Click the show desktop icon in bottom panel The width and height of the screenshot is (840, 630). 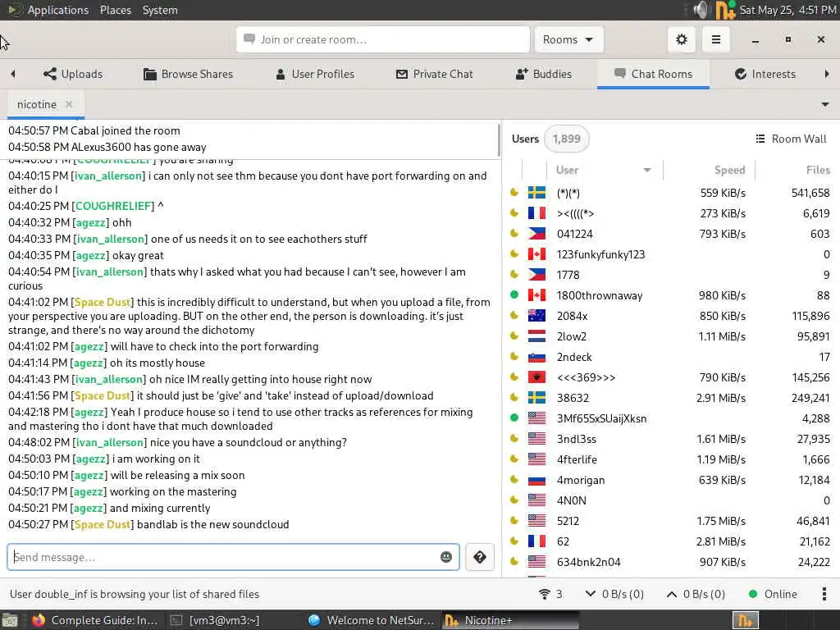9,620
